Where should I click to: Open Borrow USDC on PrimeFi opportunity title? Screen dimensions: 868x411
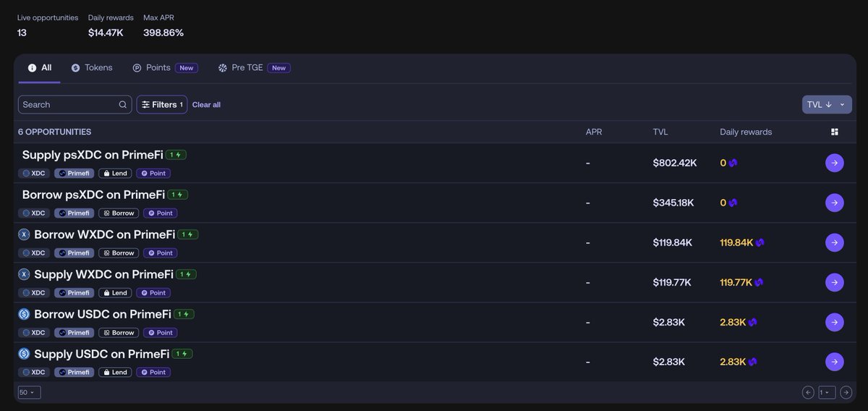(103, 314)
